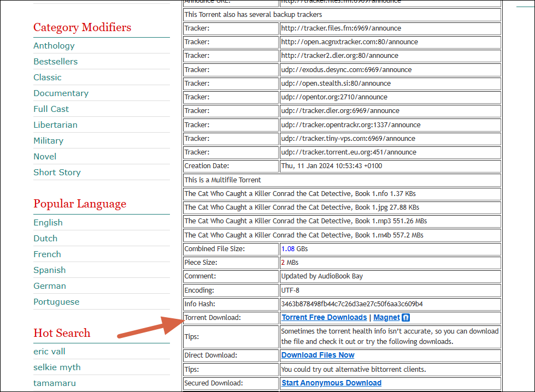Choose German under Popular Language
This screenshot has width=535, height=392.
tap(50, 286)
